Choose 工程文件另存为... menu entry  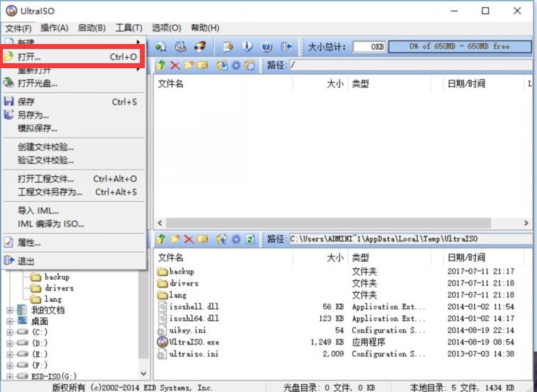point(74,192)
